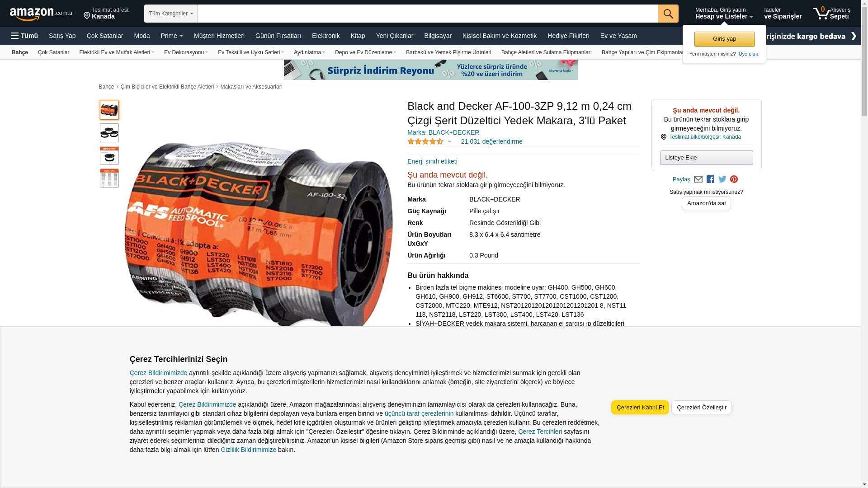Open the shopping cart icon
Viewport: 868px width, 488px height.
point(831,13)
